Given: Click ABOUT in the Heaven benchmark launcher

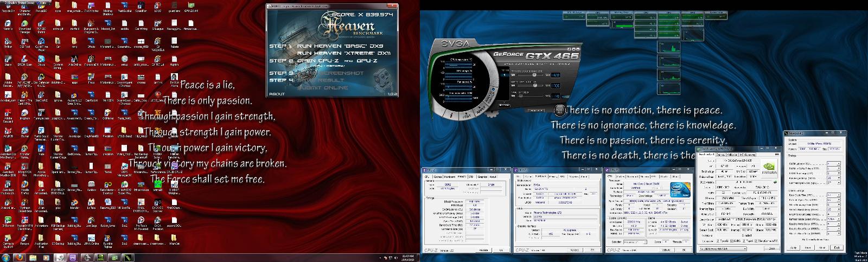Looking at the screenshot, I should point(277,94).
